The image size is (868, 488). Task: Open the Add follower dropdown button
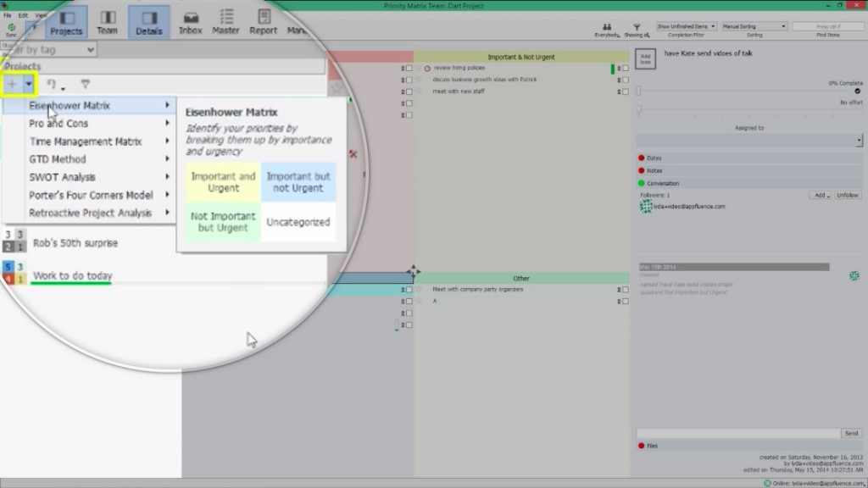[820, 196]
